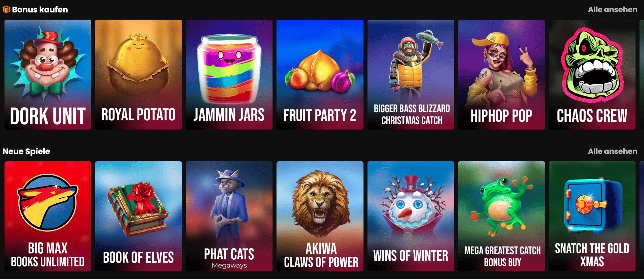Launch Snatch the Gold Xmas game

tap(592, 216)
